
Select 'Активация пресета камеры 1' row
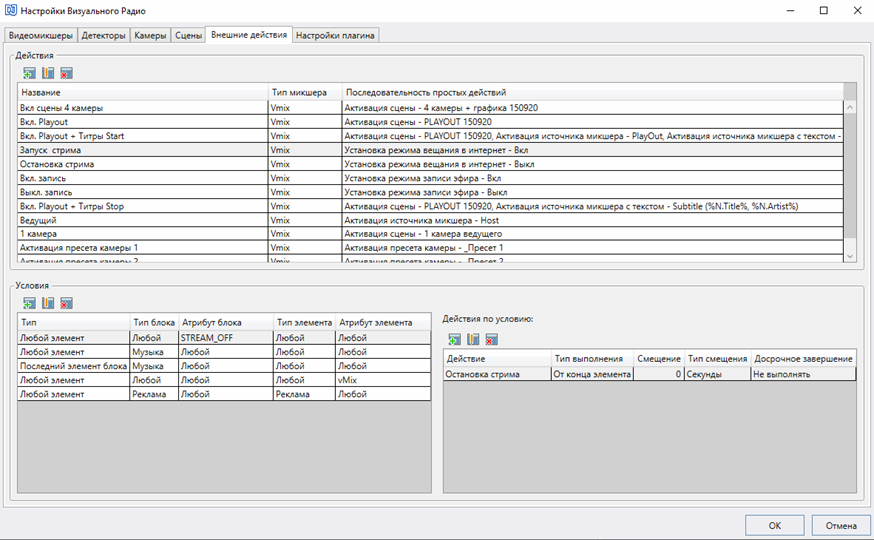tap(430, 247)
